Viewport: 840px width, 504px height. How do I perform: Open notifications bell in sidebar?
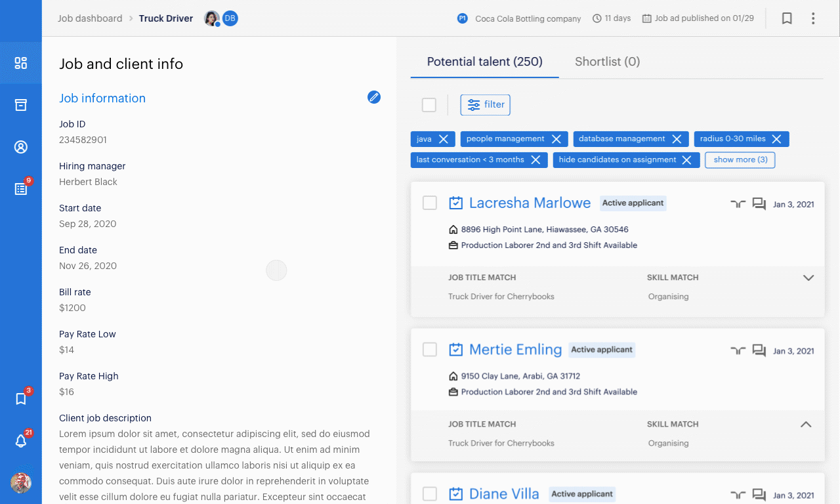(x=21, y=441)
